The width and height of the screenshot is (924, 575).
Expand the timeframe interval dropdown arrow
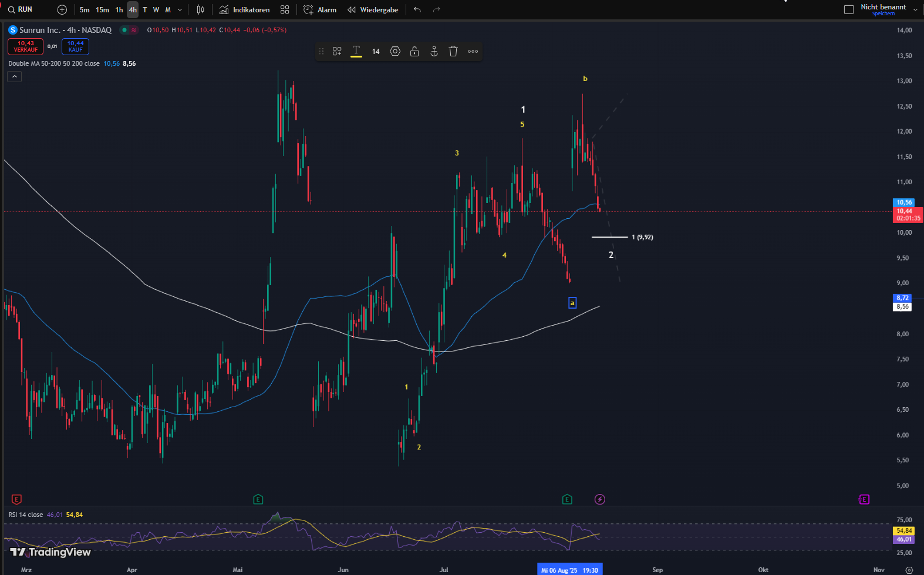pyautogui.click(x=180, y=10)
